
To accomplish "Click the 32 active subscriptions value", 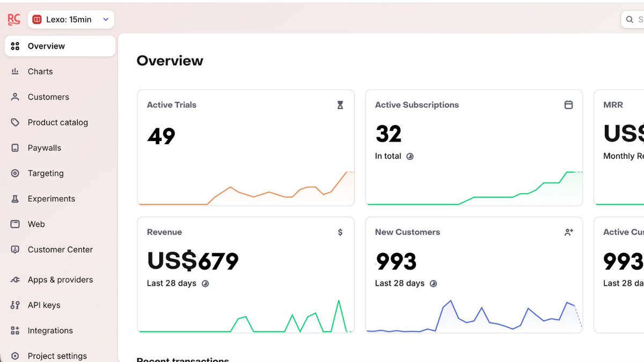I will [x=389, y=134].
